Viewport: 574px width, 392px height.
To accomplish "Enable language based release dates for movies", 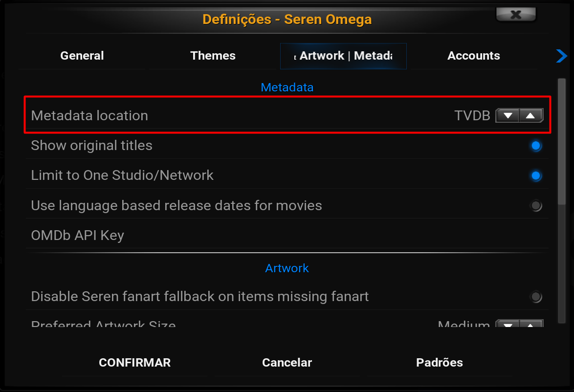I will point(536,205).
